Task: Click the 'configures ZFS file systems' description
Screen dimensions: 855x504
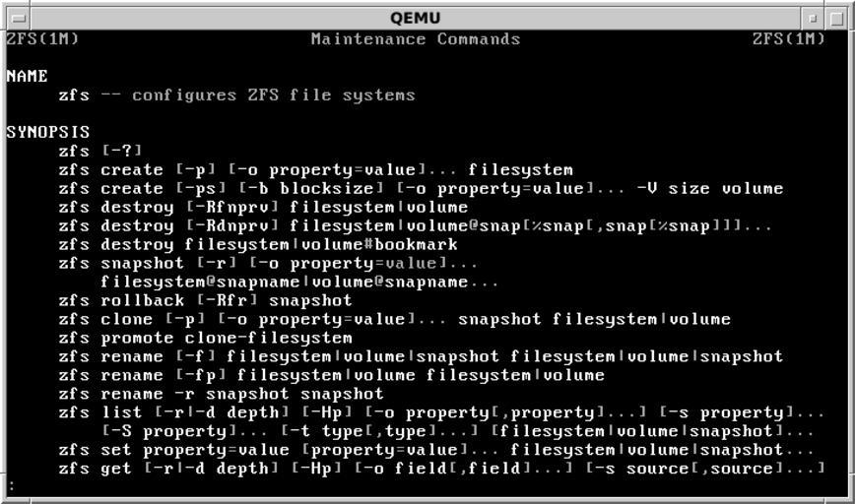Action: pos(273,95)
